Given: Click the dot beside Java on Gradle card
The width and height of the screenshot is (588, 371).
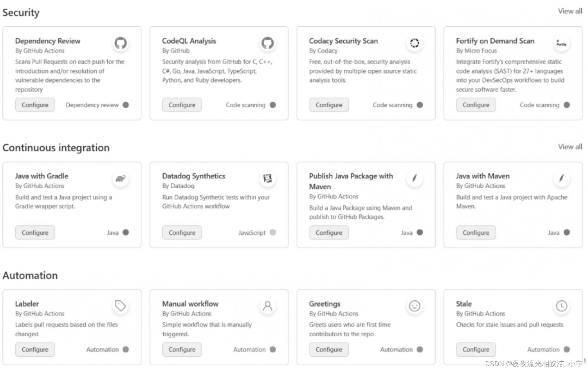Looking at the screenshot, I should coord(126,233).
